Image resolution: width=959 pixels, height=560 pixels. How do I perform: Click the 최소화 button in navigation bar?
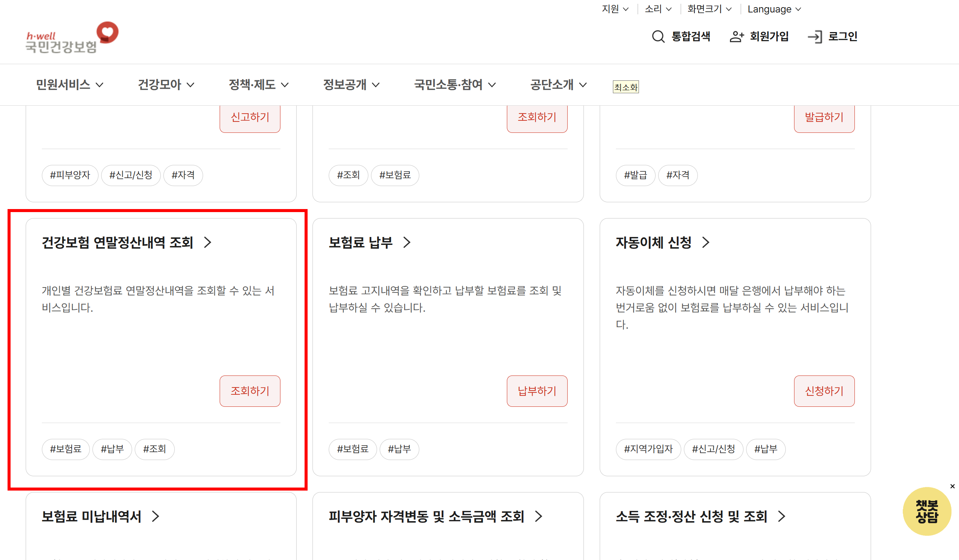coord(625,87)
